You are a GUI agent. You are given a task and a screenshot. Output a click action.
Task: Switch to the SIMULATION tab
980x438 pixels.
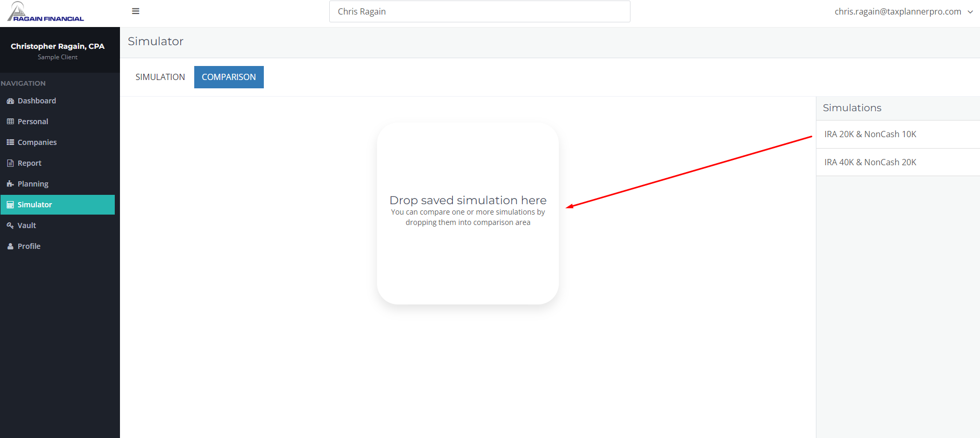pyautogui.click(x=160, y=77)
